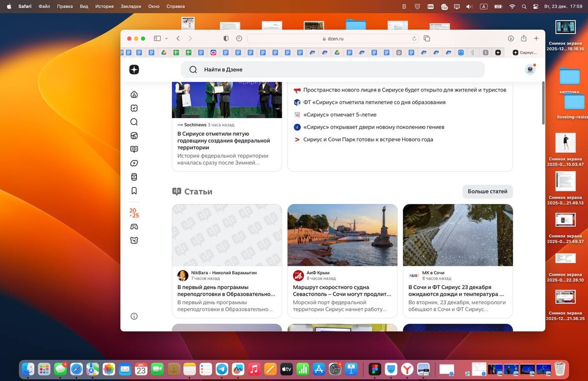588x381 pixels.
Task: Click the sound volume icon in menu bar
Action: pos(469,6)
